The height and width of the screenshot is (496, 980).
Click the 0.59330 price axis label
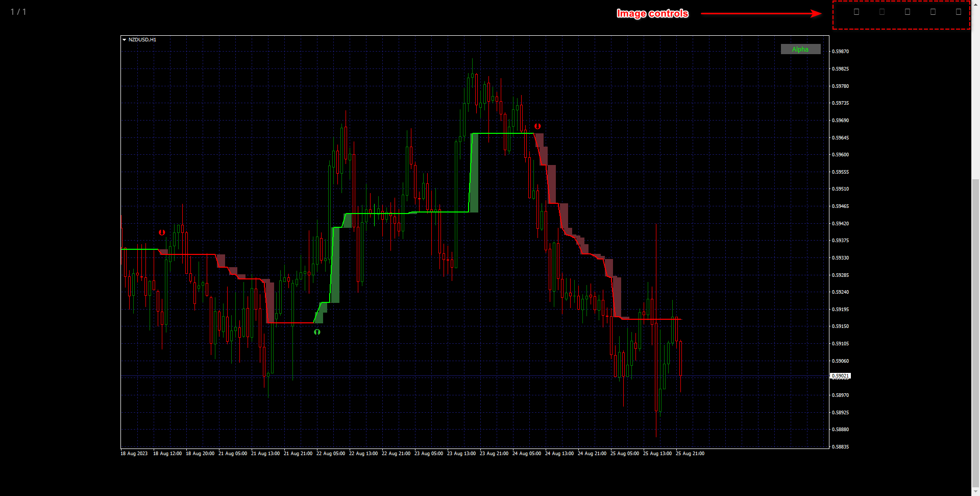pyautogui.click(x=840, y=258)
